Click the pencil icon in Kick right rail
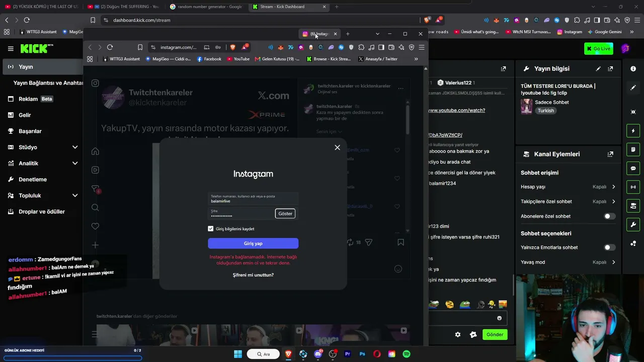The image size is (644, 362). (x=633, y=87)
